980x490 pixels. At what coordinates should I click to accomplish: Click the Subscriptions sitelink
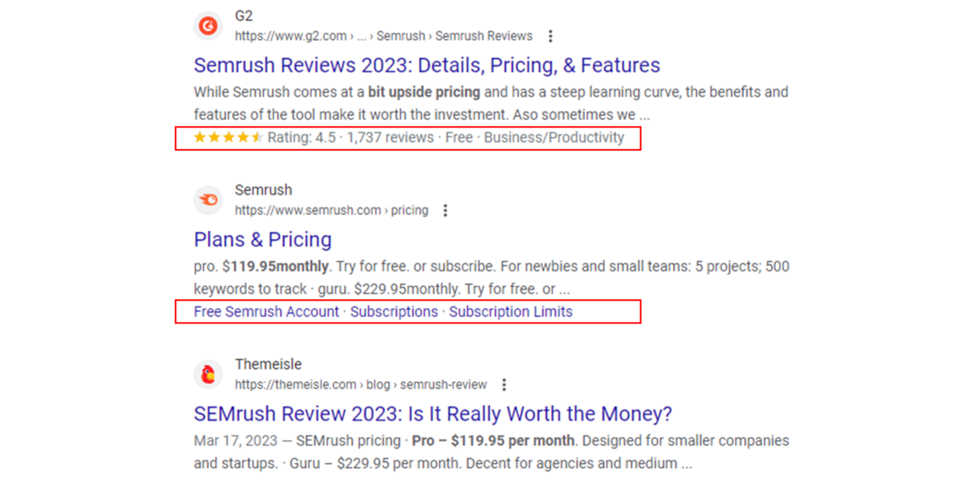point(394,311)
